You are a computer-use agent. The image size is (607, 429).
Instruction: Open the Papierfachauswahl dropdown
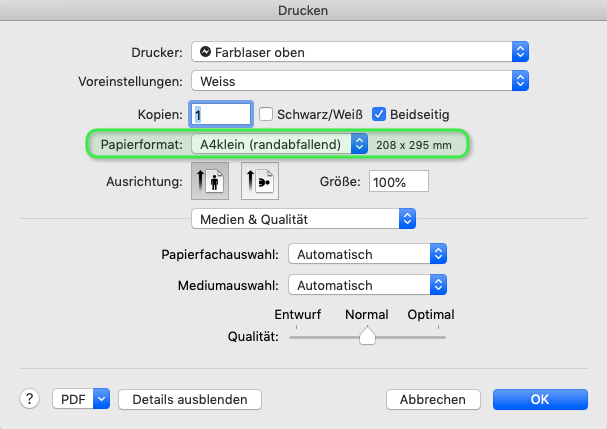click(x=366, y=255)
